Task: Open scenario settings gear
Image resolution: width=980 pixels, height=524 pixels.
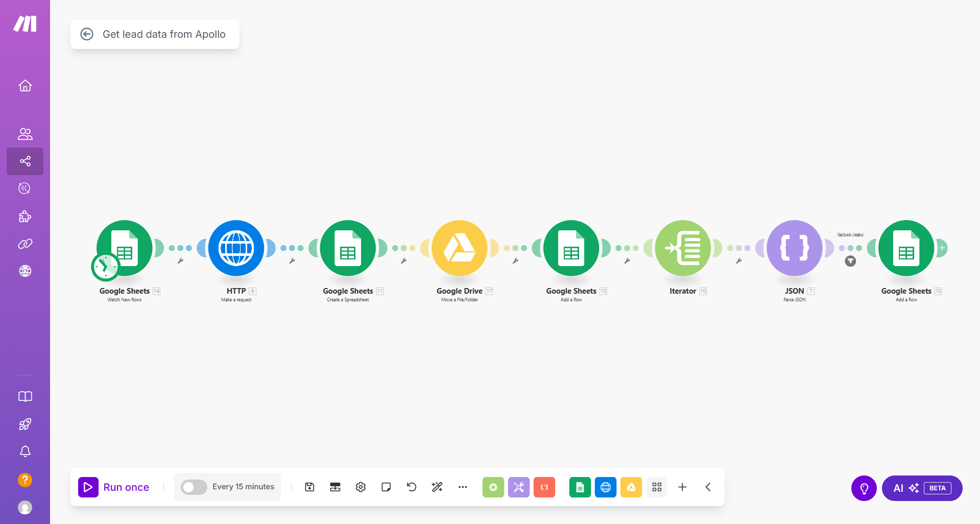Action: [x=361, y=487]
